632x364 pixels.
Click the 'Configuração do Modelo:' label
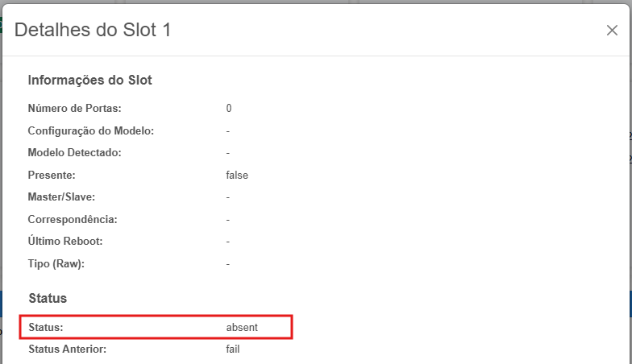(x=90, y=130)
